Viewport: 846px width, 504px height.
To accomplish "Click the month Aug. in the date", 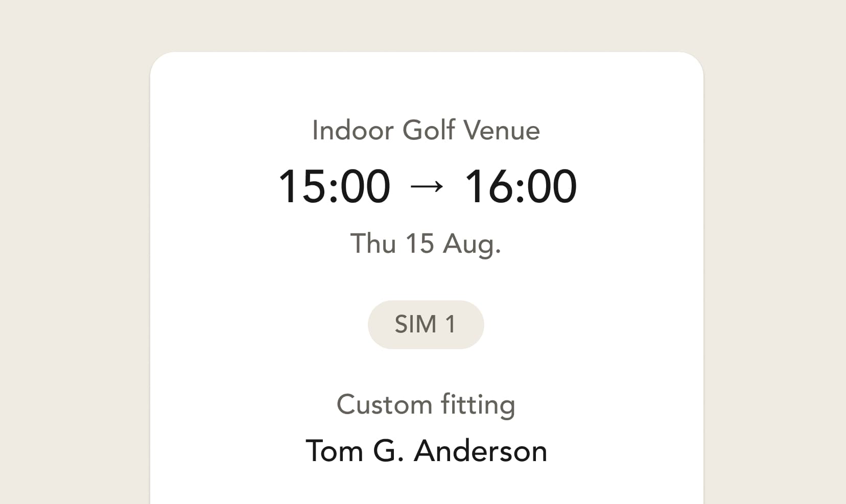I will [472, 245].
